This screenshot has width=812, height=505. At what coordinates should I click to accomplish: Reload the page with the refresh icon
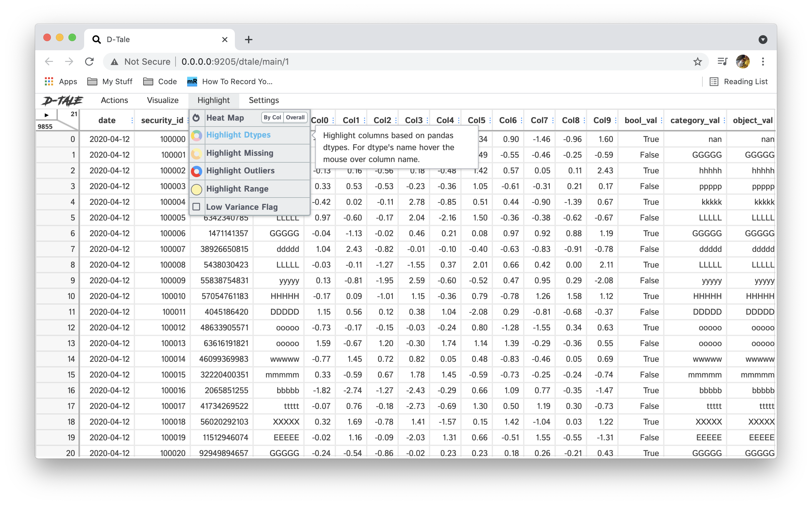coord(89,62)
